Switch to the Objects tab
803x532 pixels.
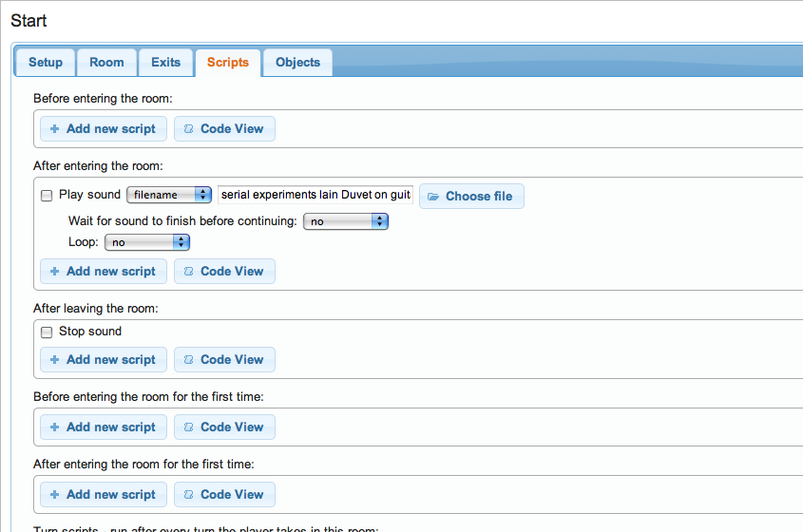click(x=297, y=63)
